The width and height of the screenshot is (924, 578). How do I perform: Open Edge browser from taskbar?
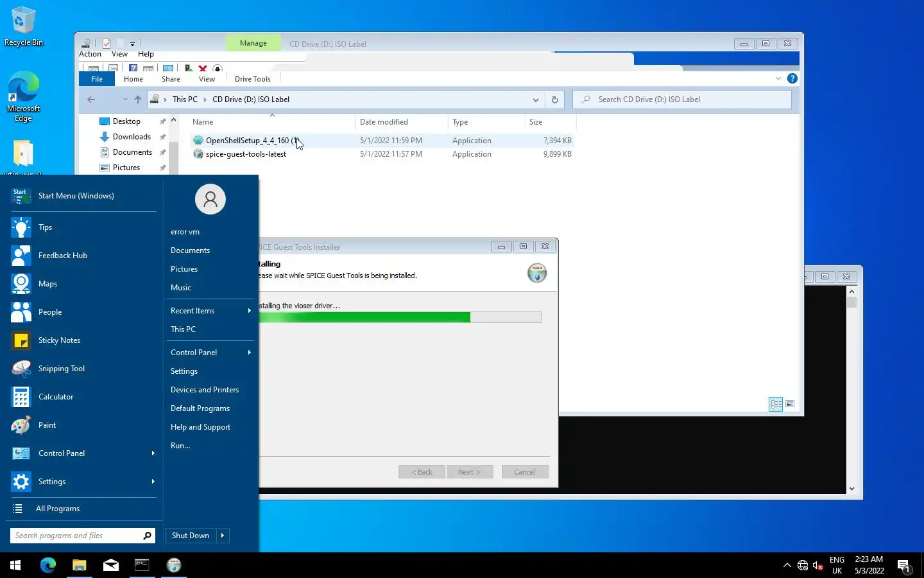pos(48,565)
